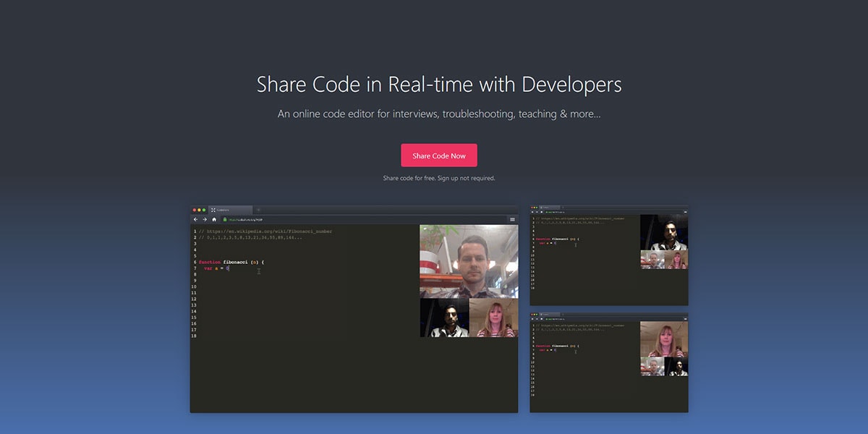Open the hamburger menu in the top-right small window

(685, 212)
